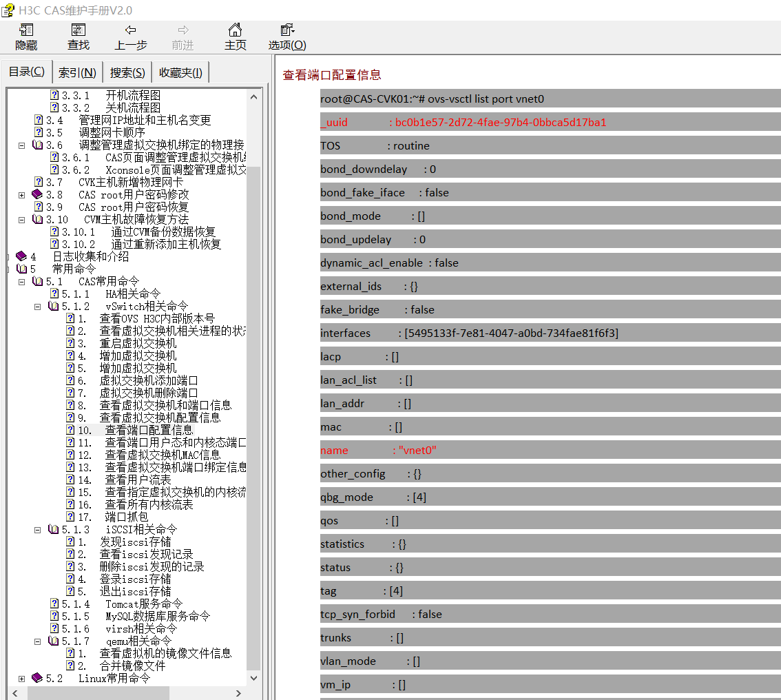The height and width of the screenshot is (700, 781).
Task: Click the page icon beside 3.4 管理网IP地址
Action: 39,120
